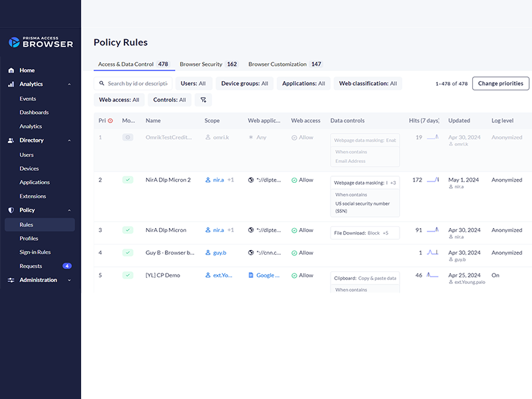This screenshot has height=399, width=532.
Task: Toggle the disabled status for OmrikTestCredit rule
Action: tap(128, 137)
